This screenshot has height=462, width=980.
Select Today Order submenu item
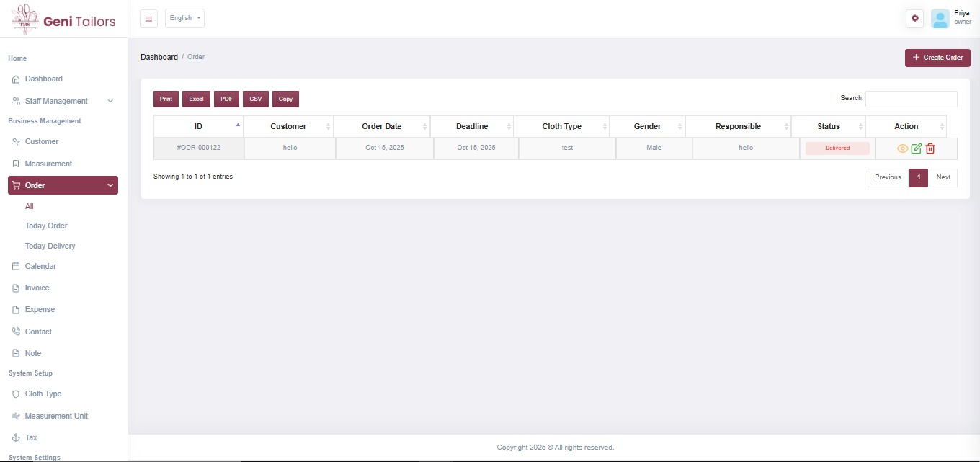tap(46, 226)
